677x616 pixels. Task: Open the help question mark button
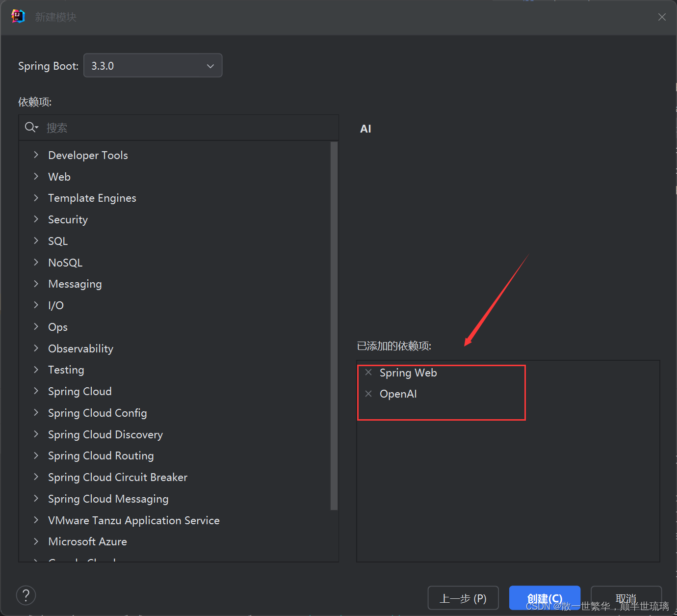[x=26, y=595]
